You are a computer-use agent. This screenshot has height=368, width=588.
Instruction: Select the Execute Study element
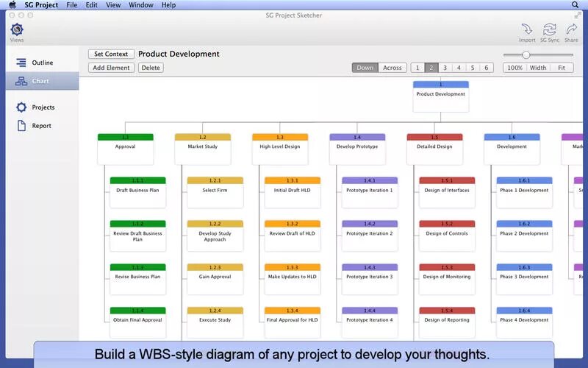(x=215, y=322)
